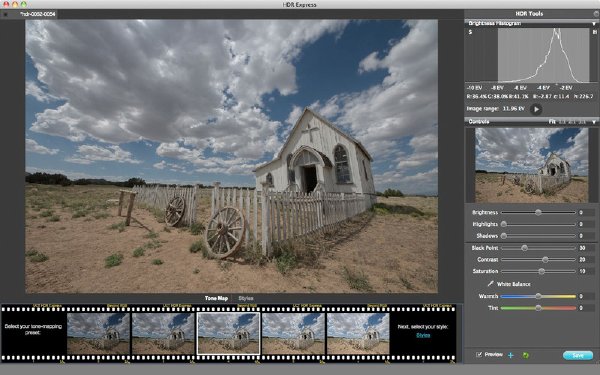Click the HDR Tools panel title

point(529,14)
